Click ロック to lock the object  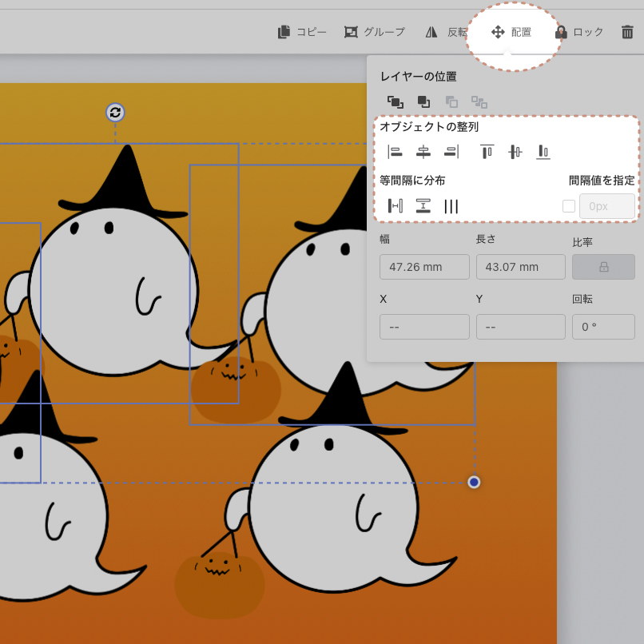pos(579,32)
